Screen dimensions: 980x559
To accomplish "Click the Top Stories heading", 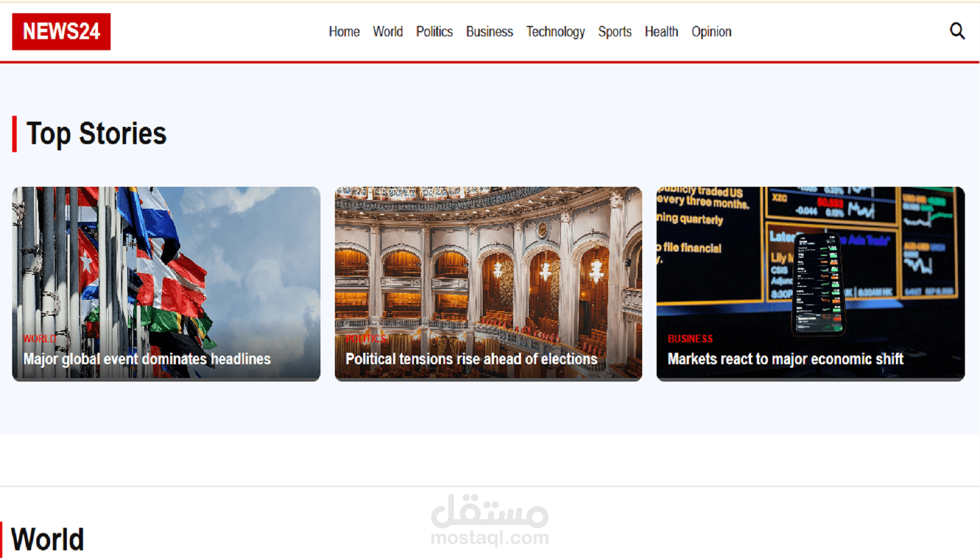I will pos(96,134).
